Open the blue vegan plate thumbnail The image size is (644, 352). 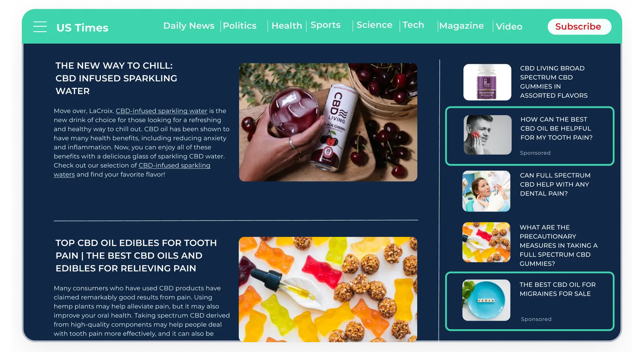[486, 300]
